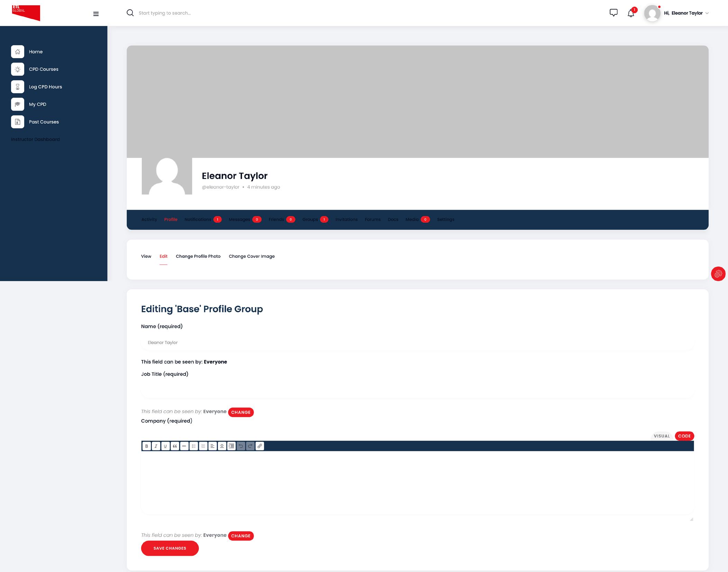Click the increase indent icon
The image size is (728, 572).
(x=231, y=446)
